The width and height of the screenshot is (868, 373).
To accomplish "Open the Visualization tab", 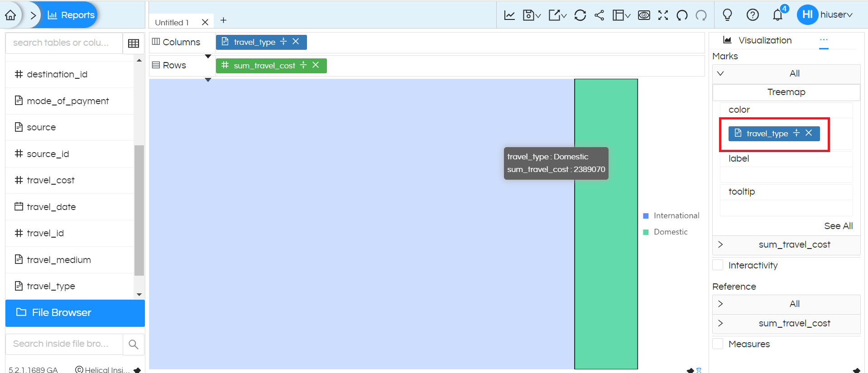I will coord(758,40).
